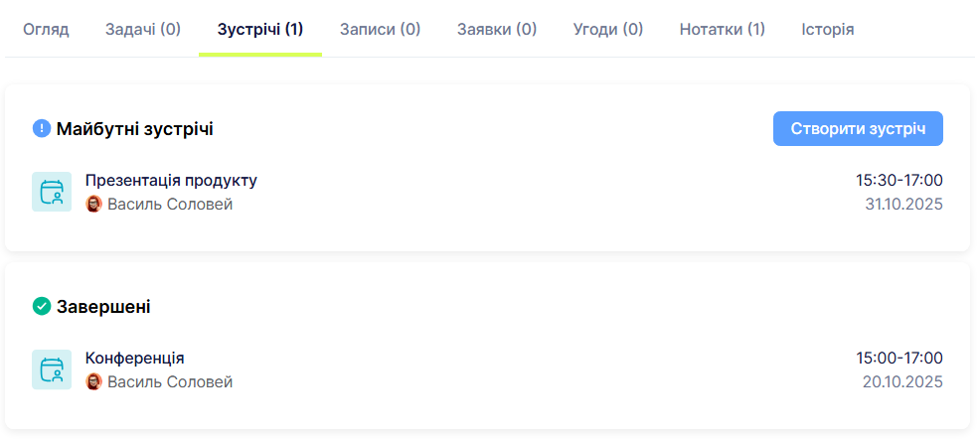Click calendar icon for Конференція meeting

click(x=52, y=369)
